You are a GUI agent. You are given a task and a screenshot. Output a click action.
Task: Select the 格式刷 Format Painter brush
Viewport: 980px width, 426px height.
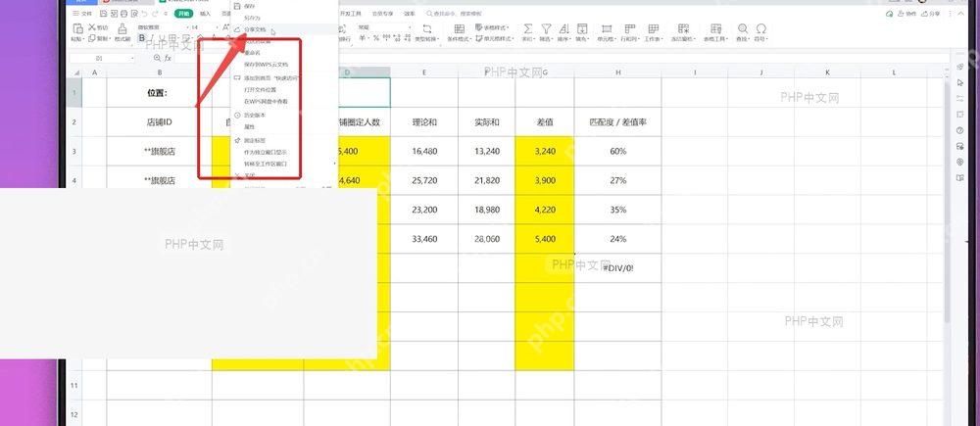click(x=122, y=28)
